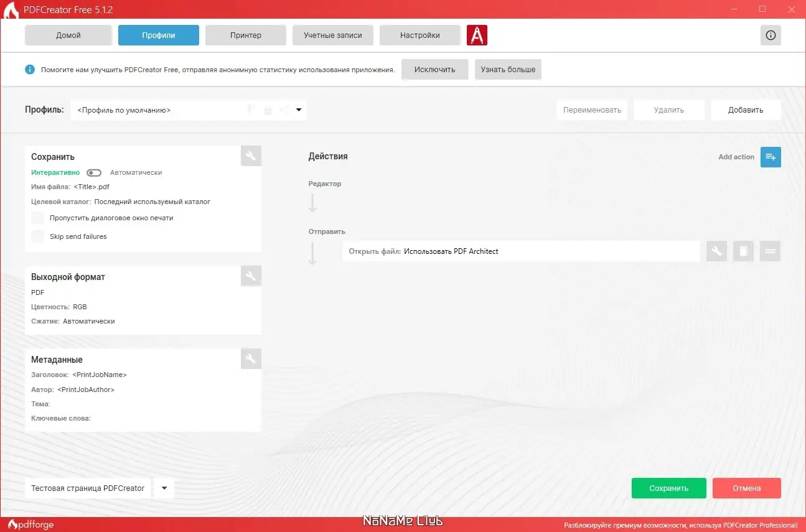Screen dimensions: 806x532
Task: Click the Удалить profile button
Action: 669,110
